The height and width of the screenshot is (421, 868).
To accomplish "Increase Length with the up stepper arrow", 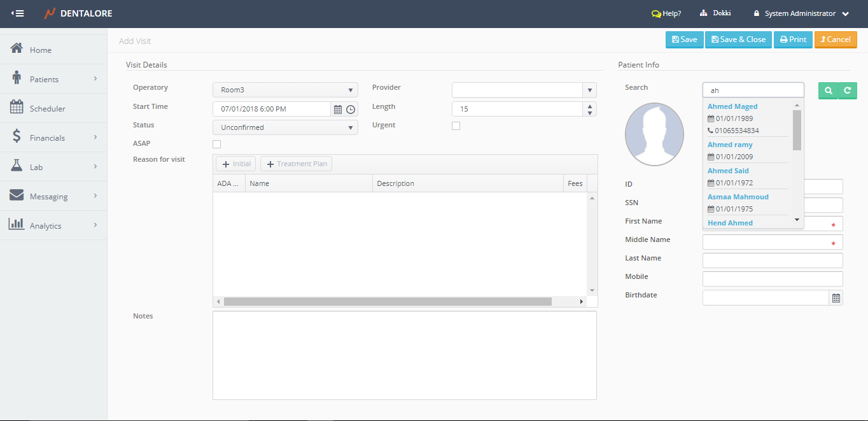I will click(x=591, y=106).
